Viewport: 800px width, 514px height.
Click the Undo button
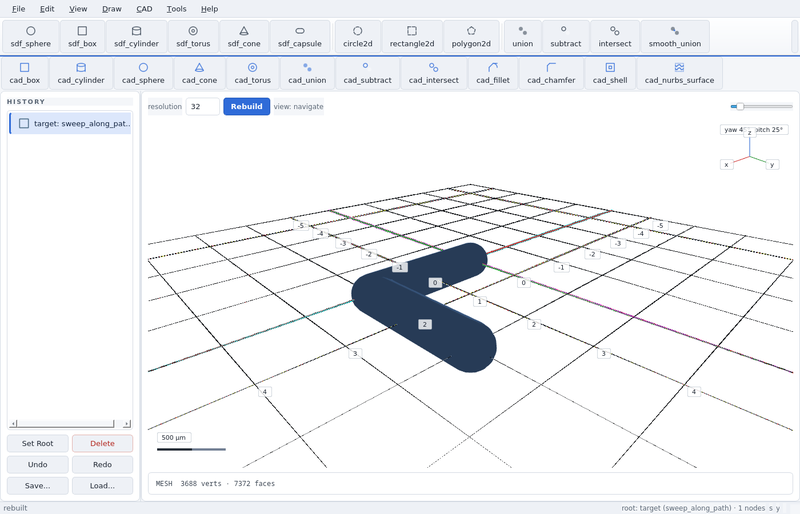click(37, 464)
